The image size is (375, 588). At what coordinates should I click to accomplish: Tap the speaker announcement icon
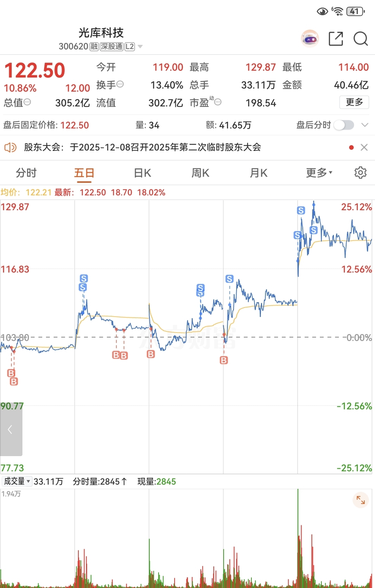coord(10,147)
